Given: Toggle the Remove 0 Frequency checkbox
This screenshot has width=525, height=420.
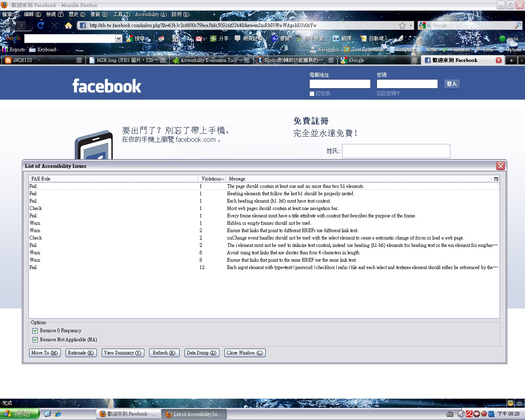Looking at the screenshot, I should [x=35, y=331].
